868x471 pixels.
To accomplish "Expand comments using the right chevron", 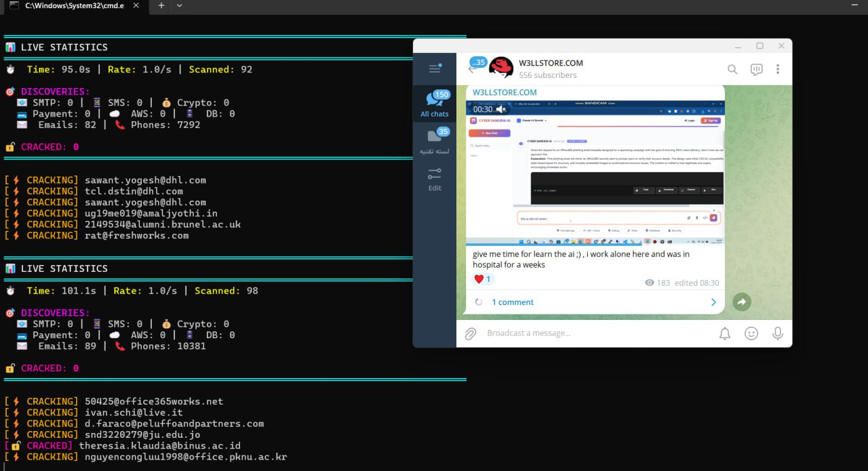I will point(713,302).
